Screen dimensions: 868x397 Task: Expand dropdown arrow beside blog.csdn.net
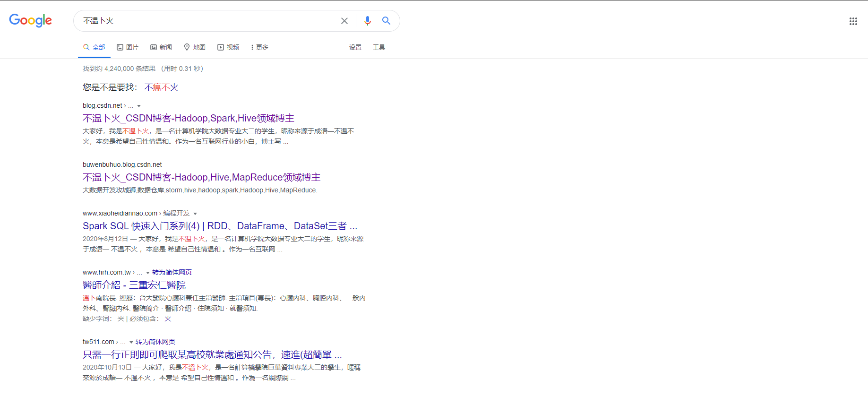[139, 106]
